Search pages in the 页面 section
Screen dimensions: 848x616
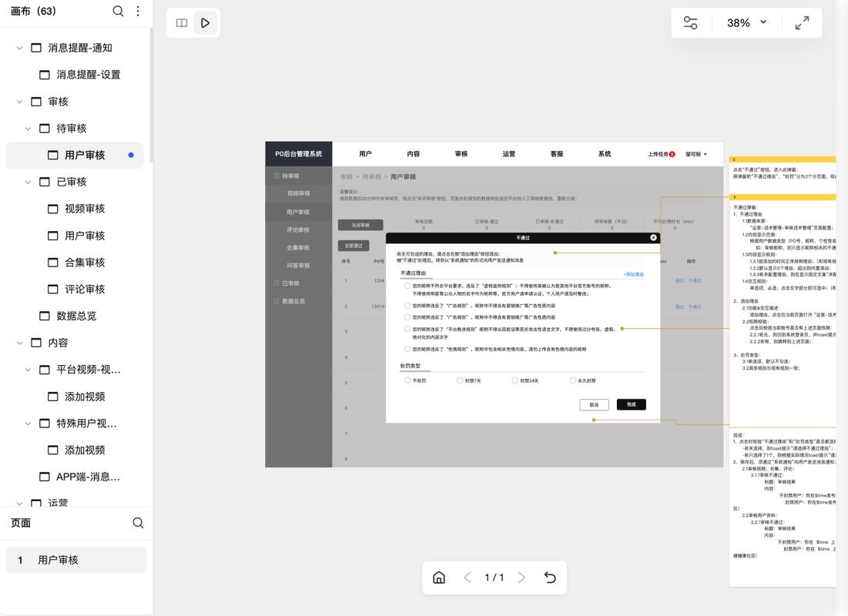coord(138,523)
